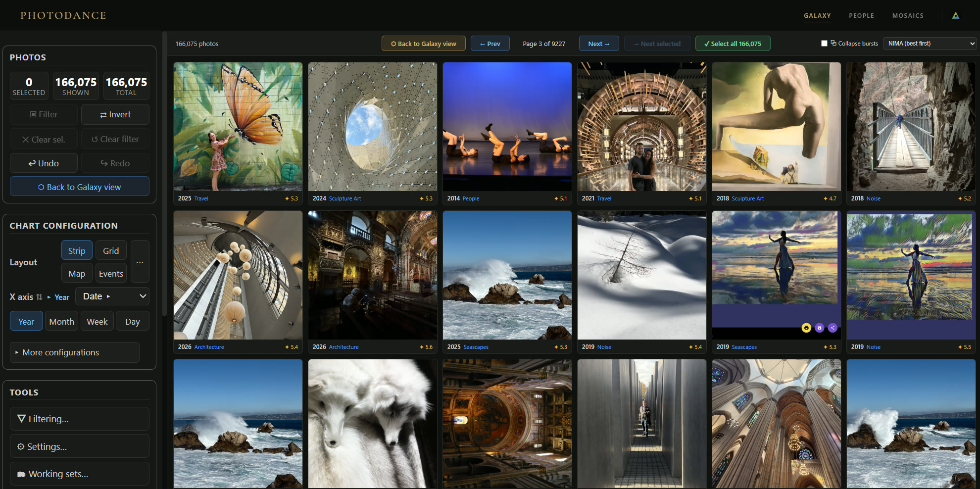Switch to the People tab
The image size is (980, 489).
point(861,16)
